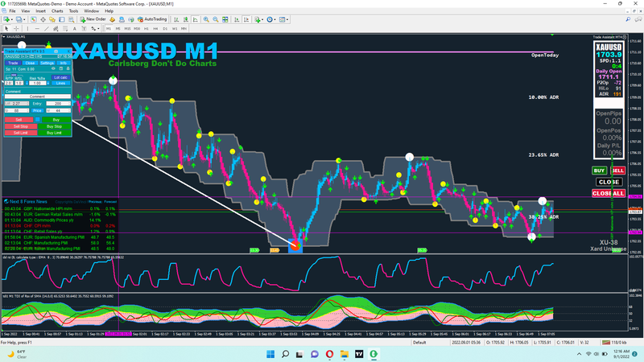Click the plus stepper beside Risk value
The width and height of the screenshot is (644, 362).
tap(47, 82)
